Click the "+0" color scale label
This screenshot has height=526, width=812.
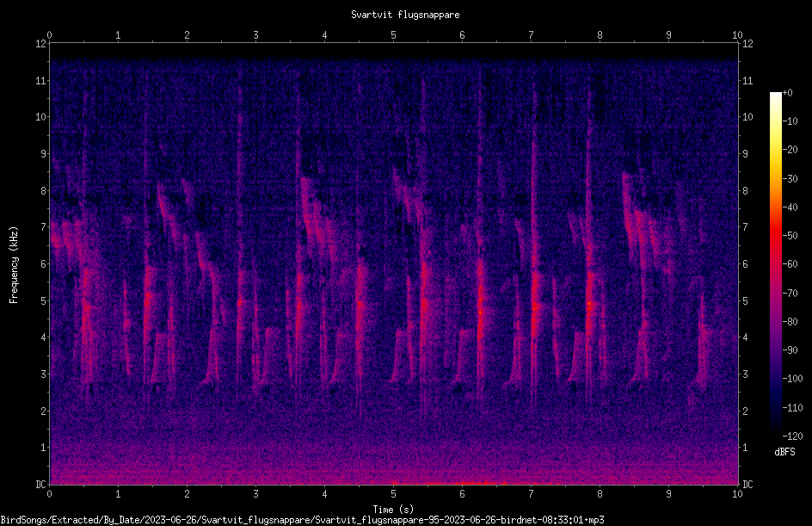coord(787,93)
